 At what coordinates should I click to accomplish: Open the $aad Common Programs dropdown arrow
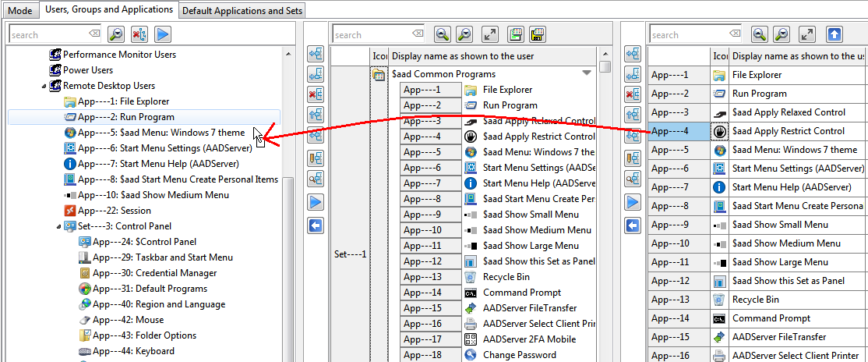click(587, 73)
